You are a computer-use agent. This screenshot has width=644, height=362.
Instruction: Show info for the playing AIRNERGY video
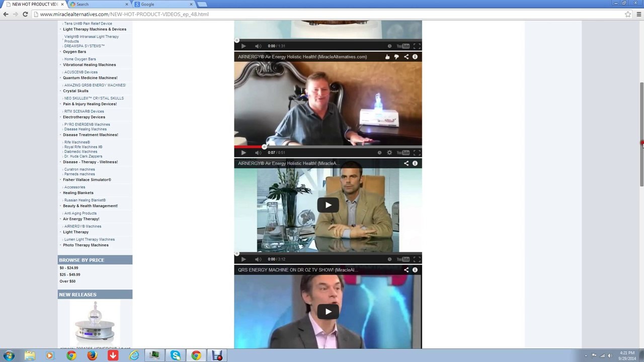[x=415, y=57]
